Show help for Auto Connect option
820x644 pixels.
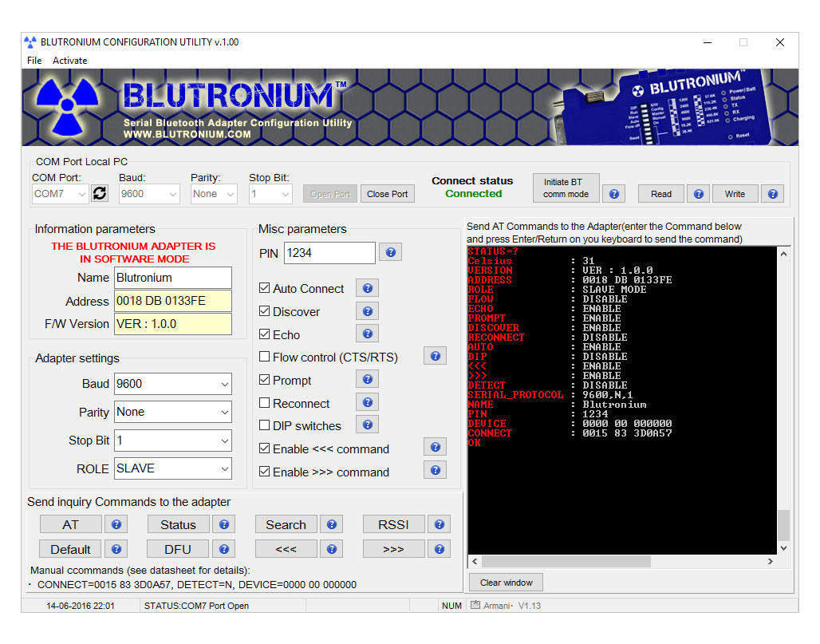pos(368,288)
